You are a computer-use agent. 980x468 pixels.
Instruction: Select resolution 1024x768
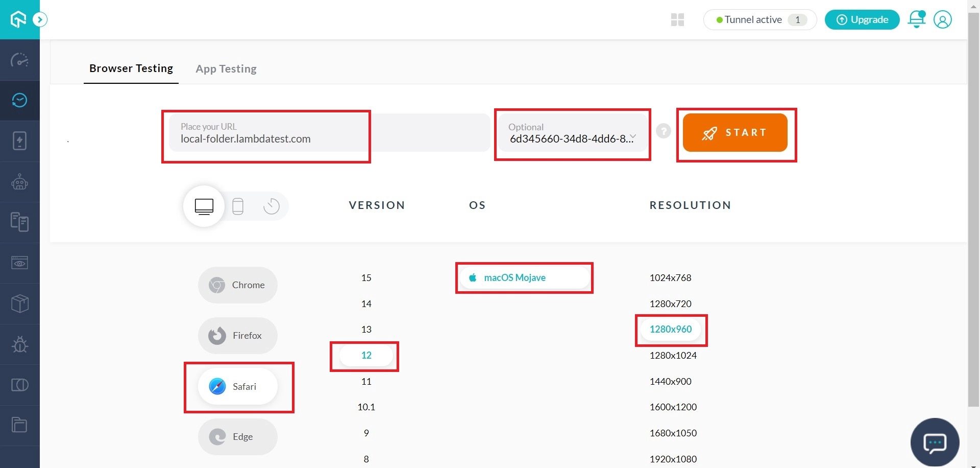(x=670, y=278)
